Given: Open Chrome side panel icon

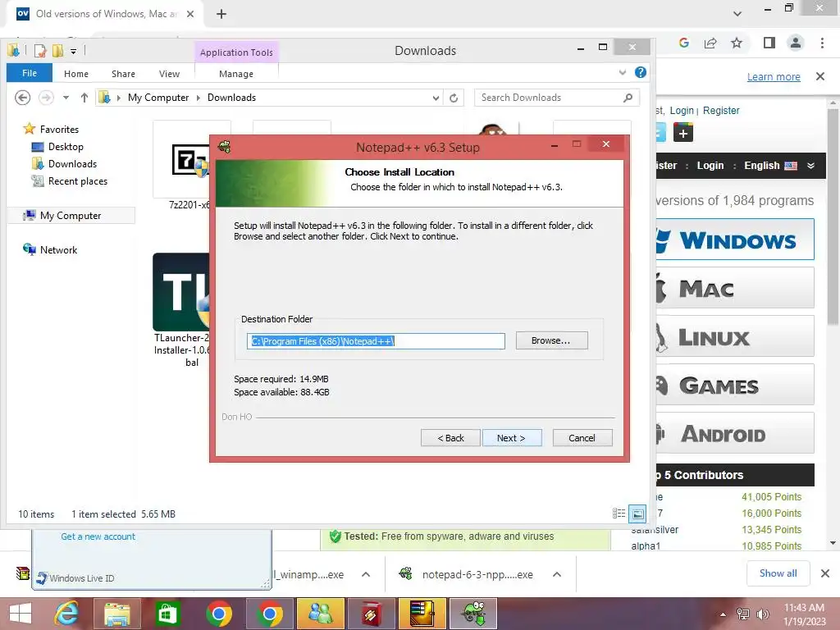Looking at the screenshot, I should click(x=769, y=43).
